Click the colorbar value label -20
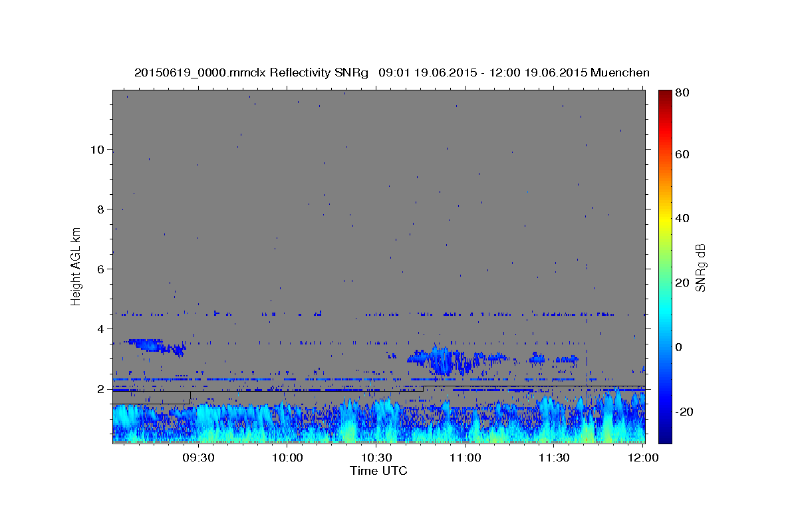Image resolution: width=798 pixels, height=532 pixels. 684,412
